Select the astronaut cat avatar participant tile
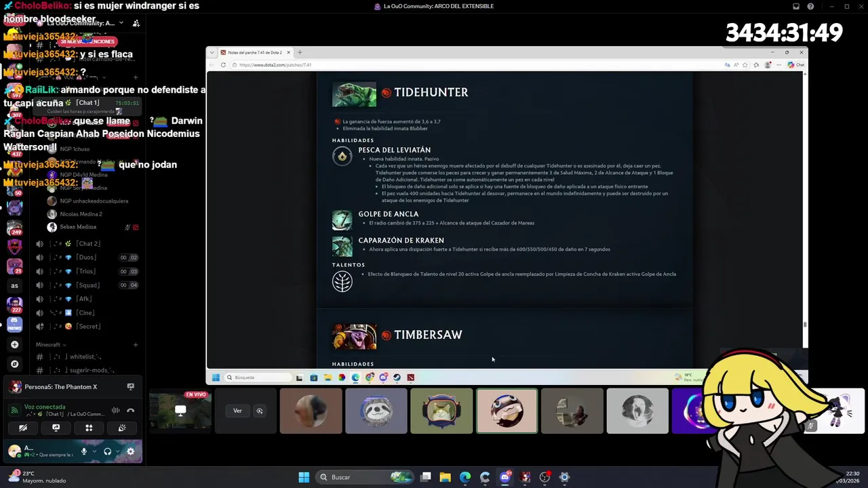Viewport: 868px width, 488px height. click(441, 411)
